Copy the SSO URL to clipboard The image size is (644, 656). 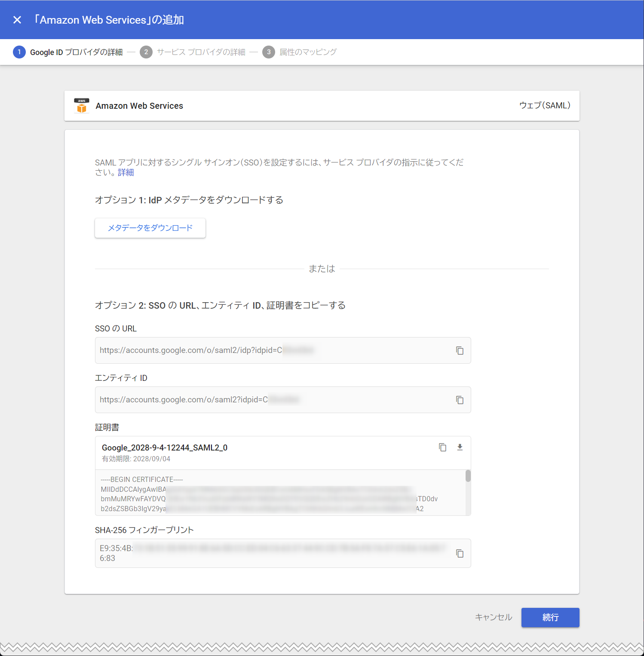pyautogui.click(x=460, y=350)
